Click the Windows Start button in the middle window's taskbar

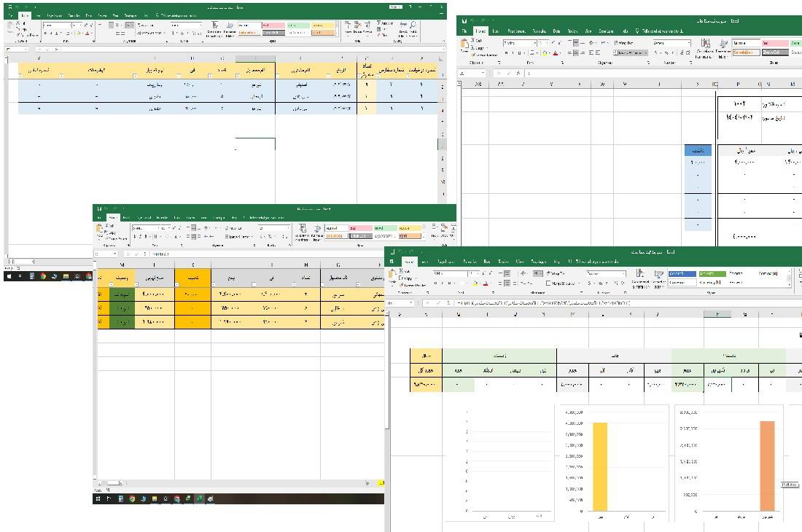[98, 499]
